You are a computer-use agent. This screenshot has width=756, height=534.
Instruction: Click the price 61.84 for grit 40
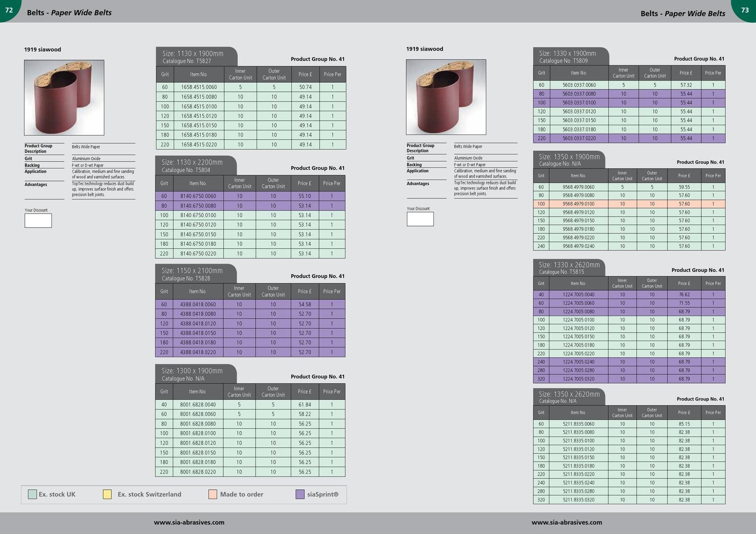[304, 405]
